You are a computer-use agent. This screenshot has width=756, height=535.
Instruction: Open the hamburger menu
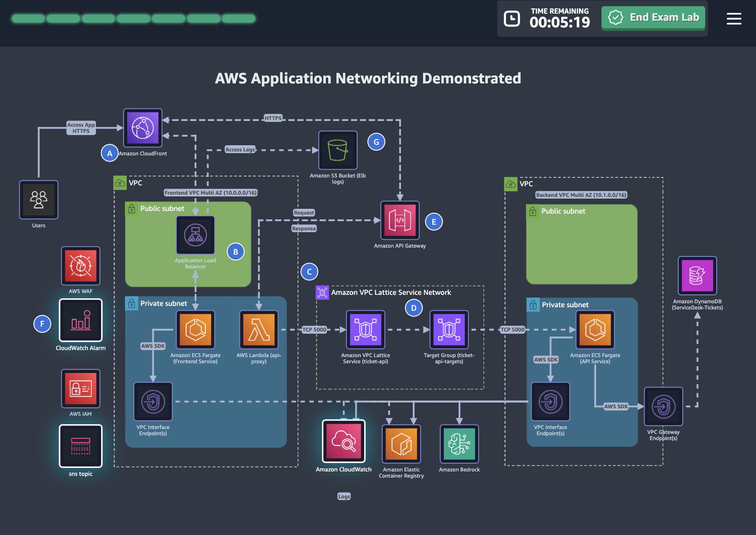[734, 19]
